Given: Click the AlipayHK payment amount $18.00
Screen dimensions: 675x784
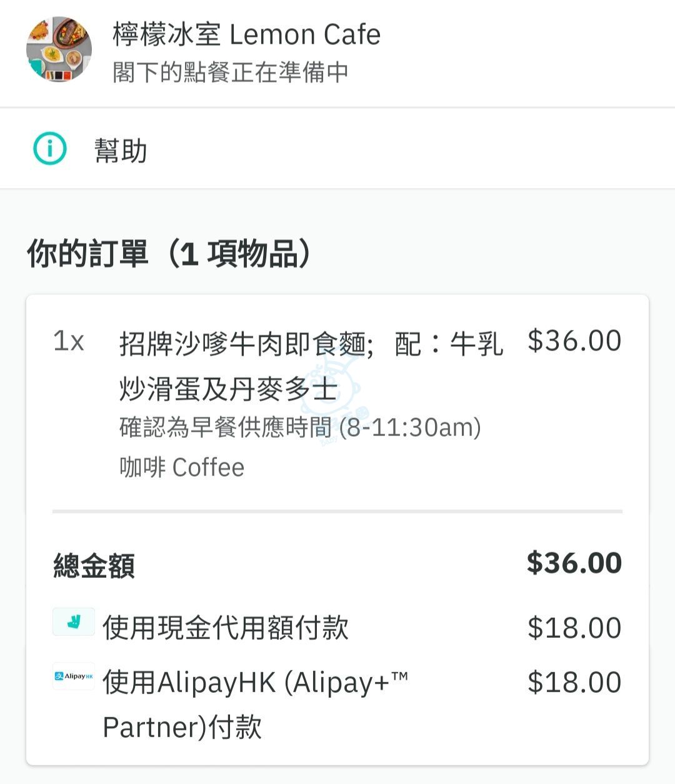Looking at the screenshot, I should point(574,682).
